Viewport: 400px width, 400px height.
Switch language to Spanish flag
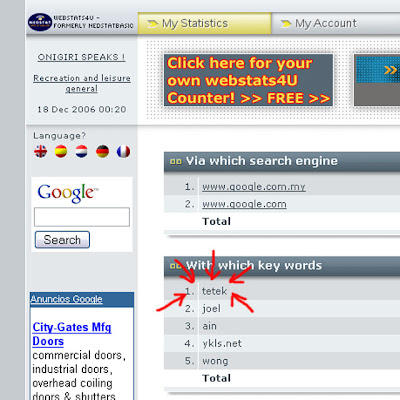[61, 152]
